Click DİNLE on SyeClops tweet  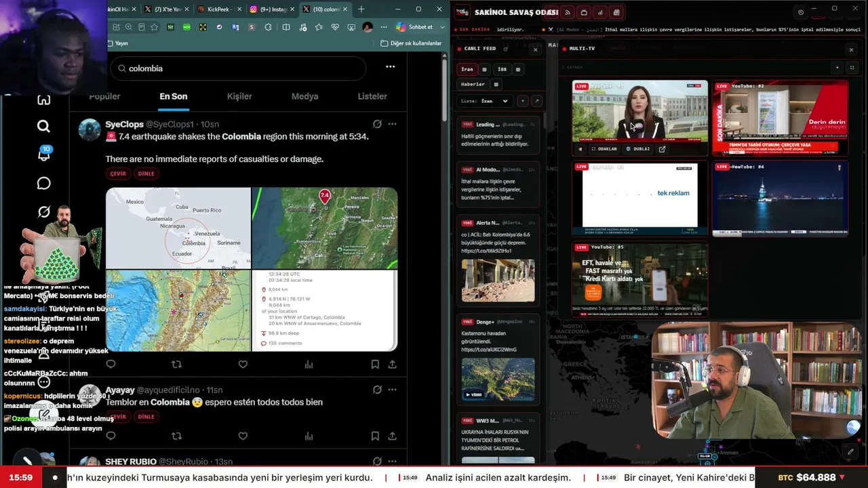coord(146,174)
